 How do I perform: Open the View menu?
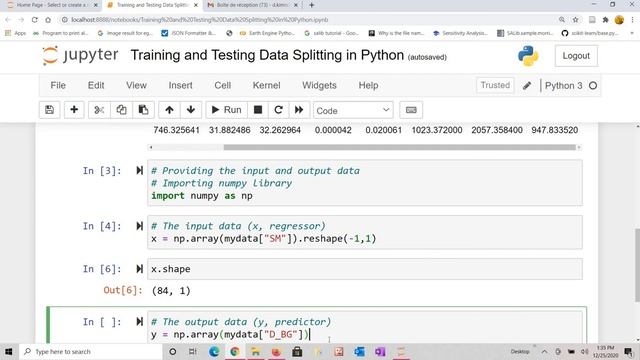click(x=136, y=85)
